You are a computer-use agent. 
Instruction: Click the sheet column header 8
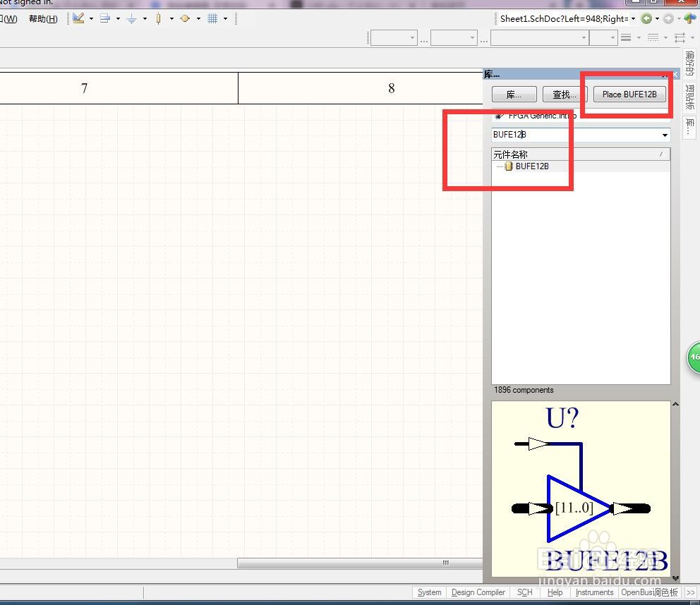tap(392, 88)
